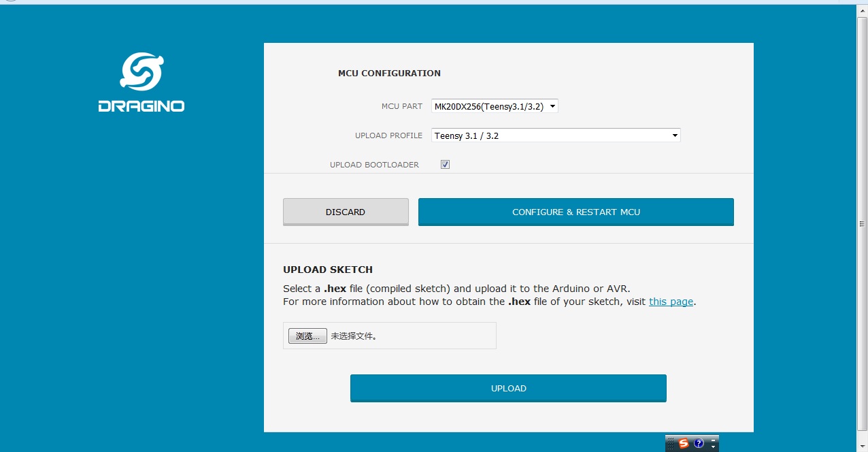
Task: Open the Upload Profile dropdown
Action: pos(556,135)
